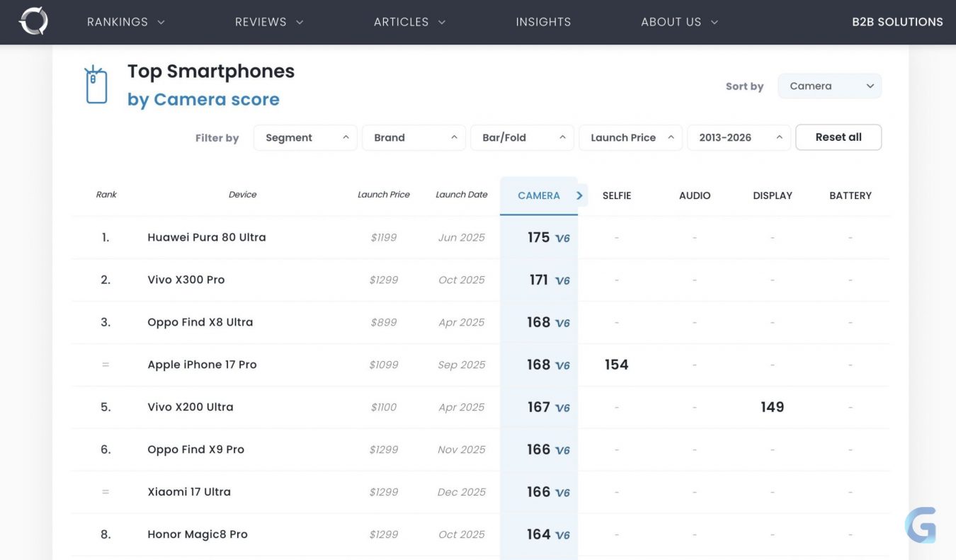Open the Oppo Find X8 Ultra device entry
This screenshot has height=560, width=956.
coord(200,322)
